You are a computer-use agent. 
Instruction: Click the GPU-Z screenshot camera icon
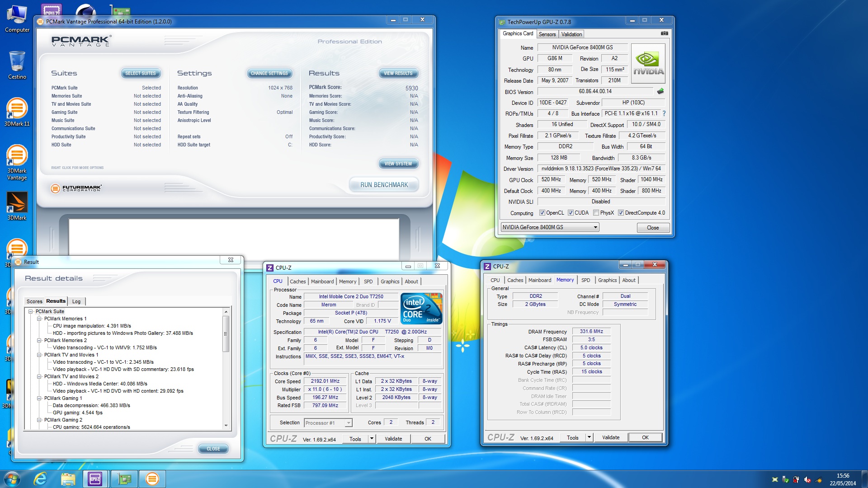[x=664, y=33]
